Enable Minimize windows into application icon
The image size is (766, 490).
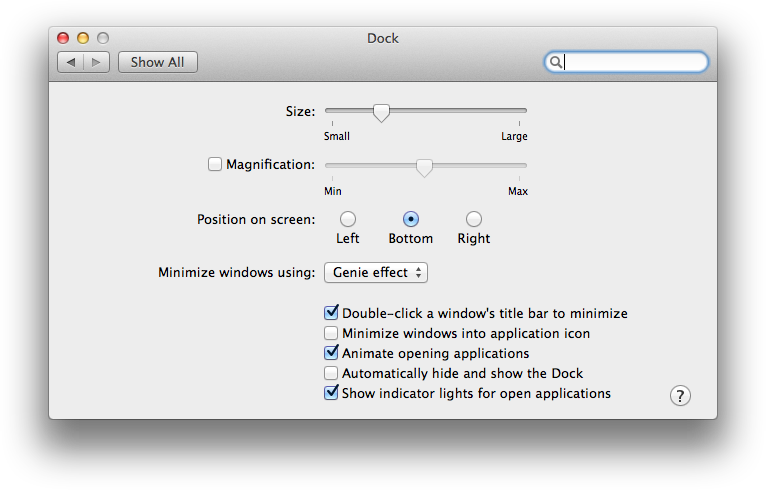tap(332, 333)
